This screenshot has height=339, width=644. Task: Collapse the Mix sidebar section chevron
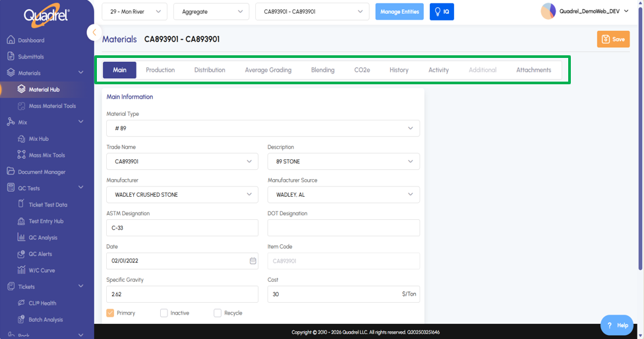81,122
